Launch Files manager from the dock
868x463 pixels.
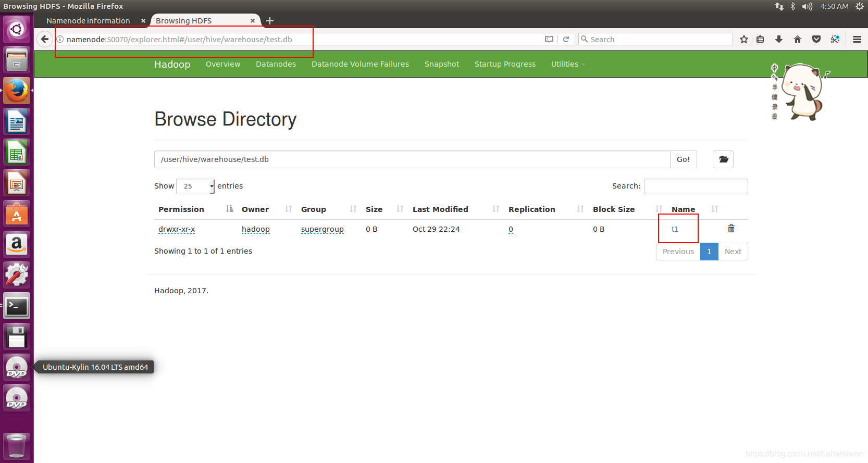click(17, 59)
